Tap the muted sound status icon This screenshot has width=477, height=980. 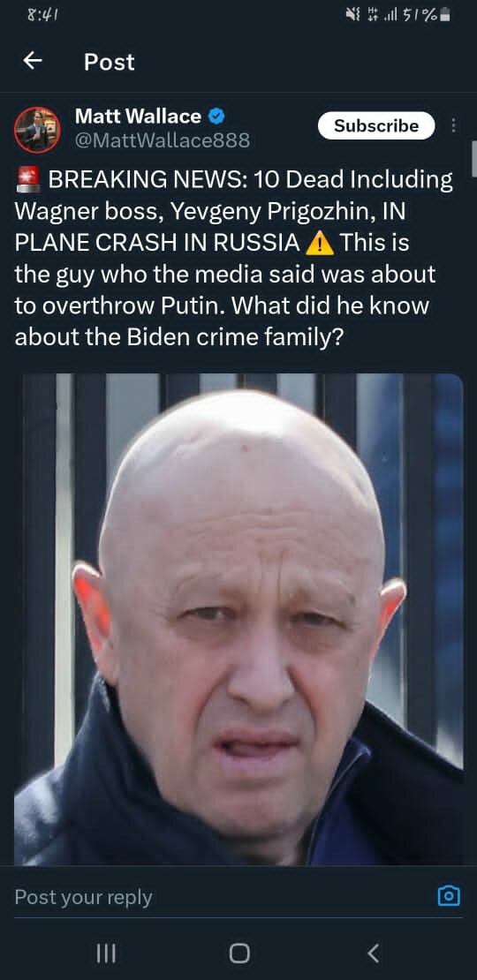[352, 14]
